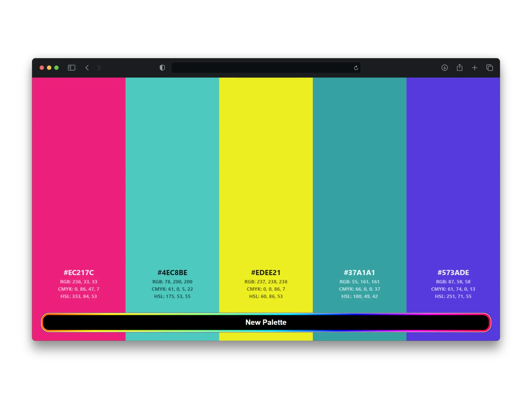The height and width of the screenshot is (399, 532).
Task: Click the browser address bar
Action: point(266,68)
